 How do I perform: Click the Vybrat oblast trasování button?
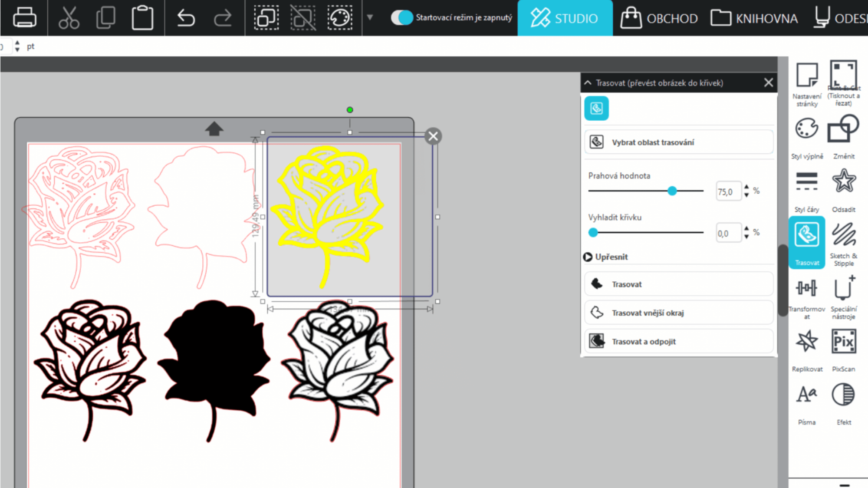[x=679, y=142]
